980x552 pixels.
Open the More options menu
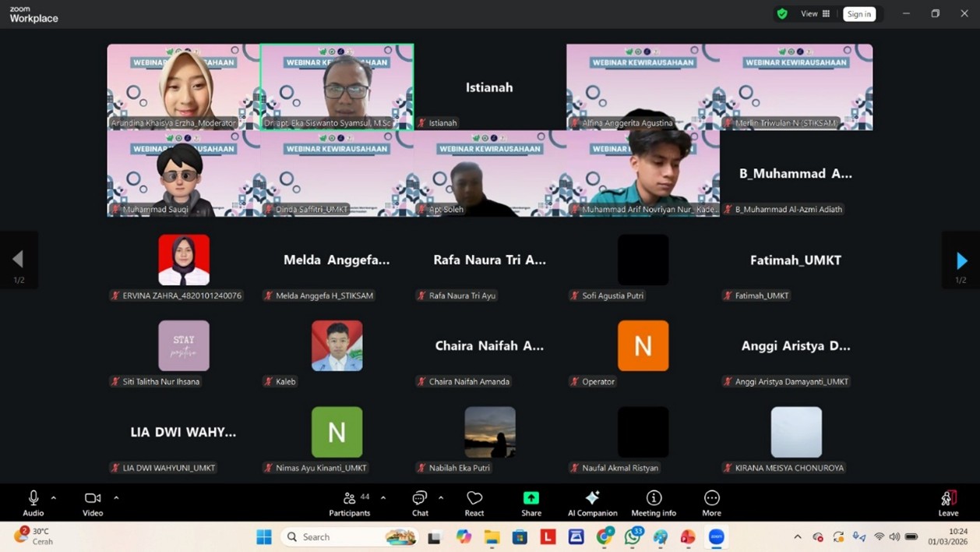(711, 503)
